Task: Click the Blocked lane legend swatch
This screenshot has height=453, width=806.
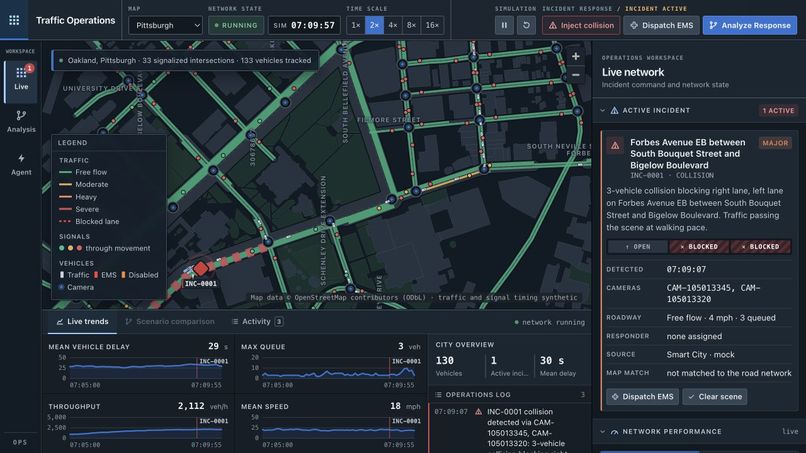Action: tap(65, 222)
